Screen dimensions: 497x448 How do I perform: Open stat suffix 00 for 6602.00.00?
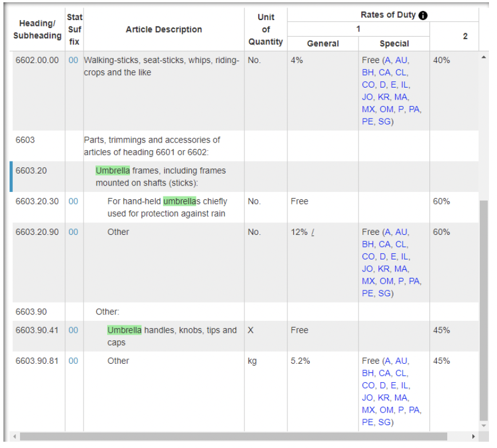(73, 60)
